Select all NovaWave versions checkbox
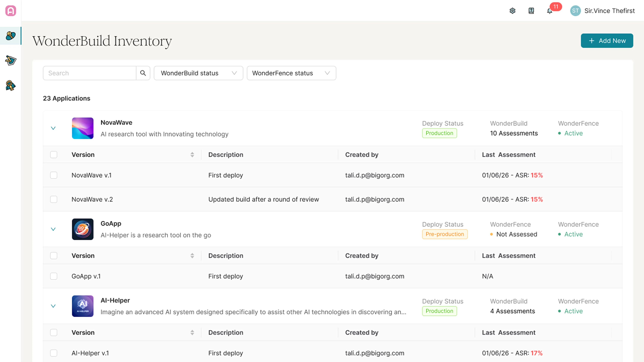 click(54, 155)
